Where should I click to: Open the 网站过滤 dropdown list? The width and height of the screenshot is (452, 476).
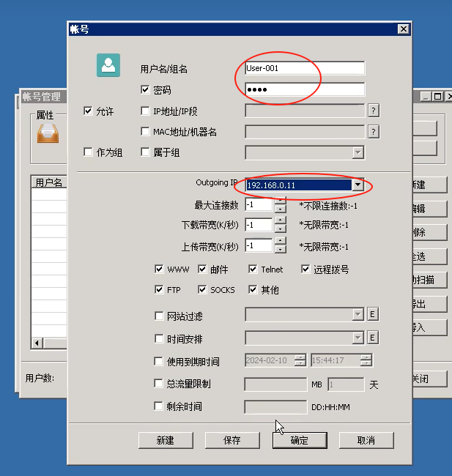[x=357, y=314]
